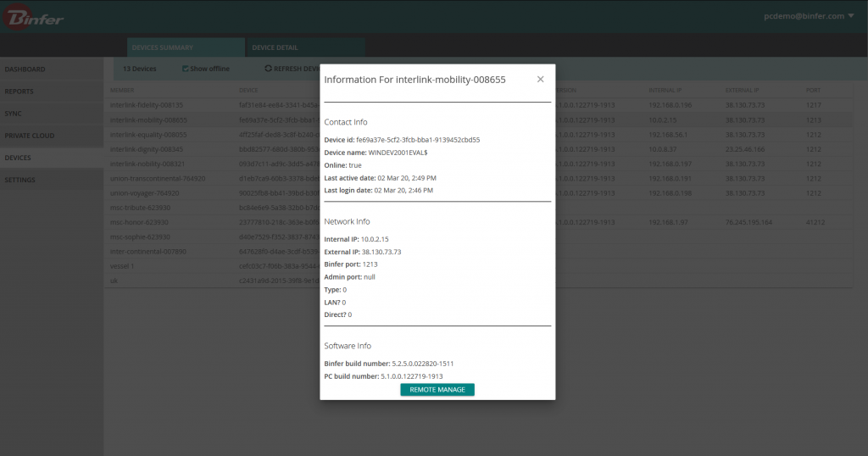Switch to the Device Detail tab

(305, 47)
